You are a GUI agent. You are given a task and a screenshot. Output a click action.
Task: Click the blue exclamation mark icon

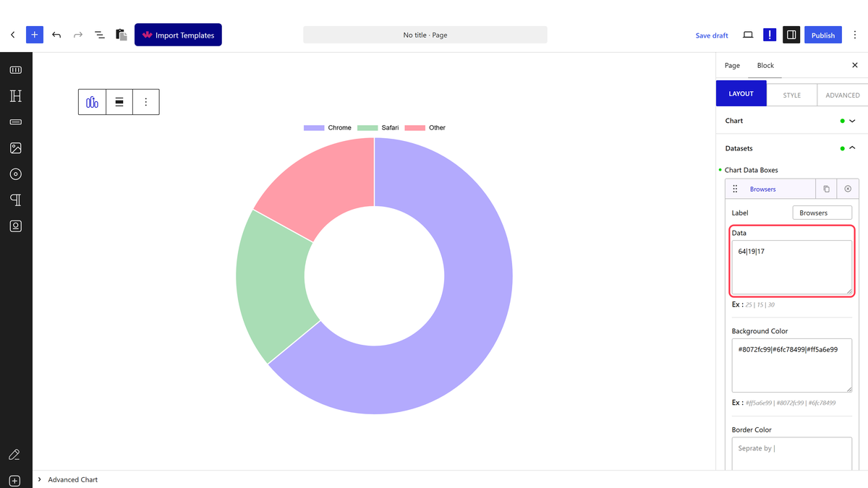click(770, 35)
